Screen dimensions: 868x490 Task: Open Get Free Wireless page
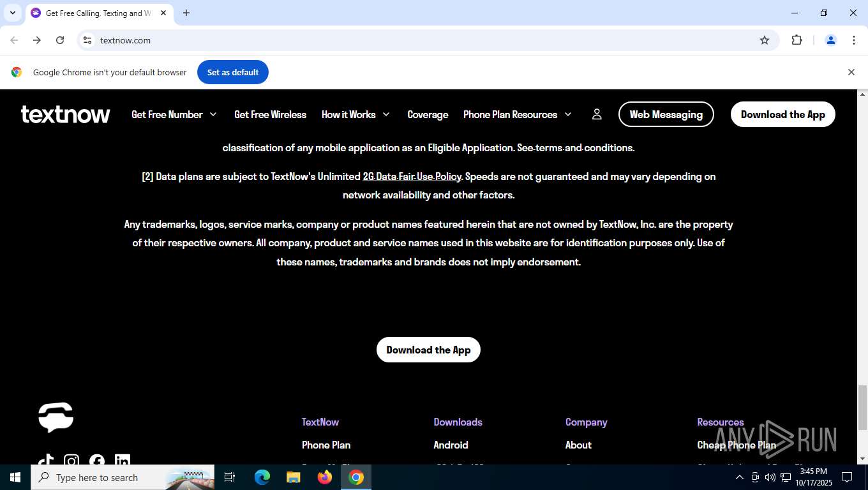(270, 115)
